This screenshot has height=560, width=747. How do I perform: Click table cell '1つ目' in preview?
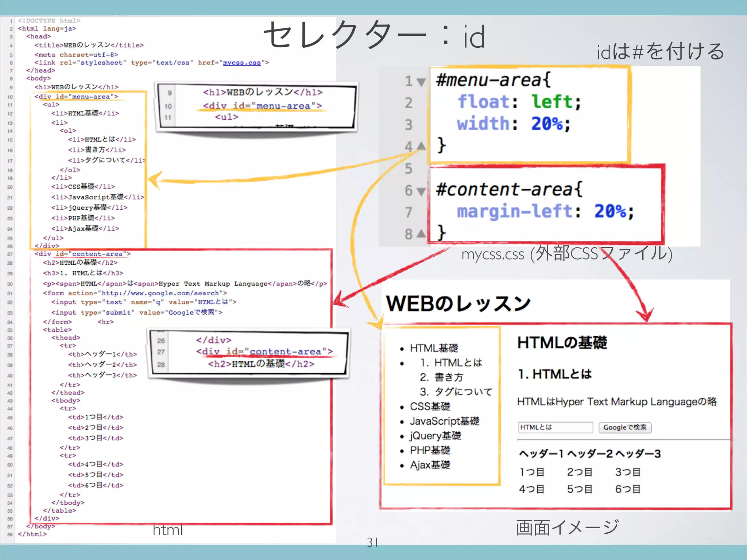532,472
